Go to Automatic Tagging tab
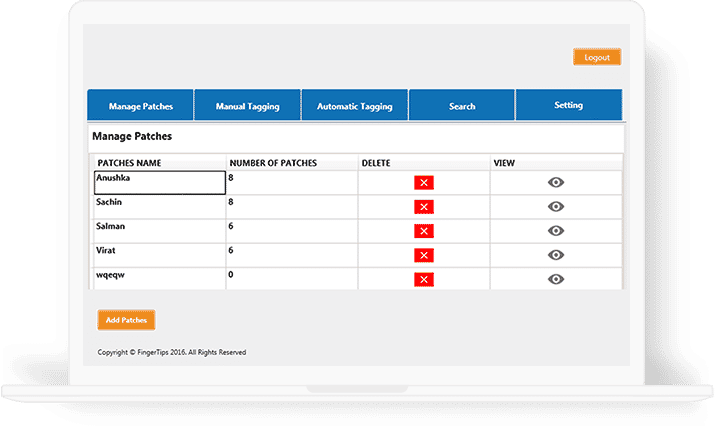Viewport: 715px width, 430px height. [354, 106]
